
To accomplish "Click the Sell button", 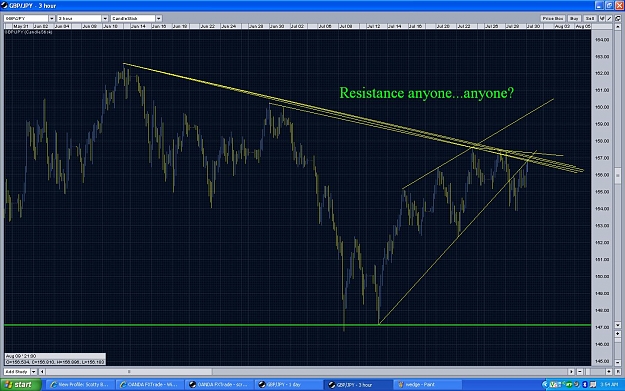I will pos(590,18).
